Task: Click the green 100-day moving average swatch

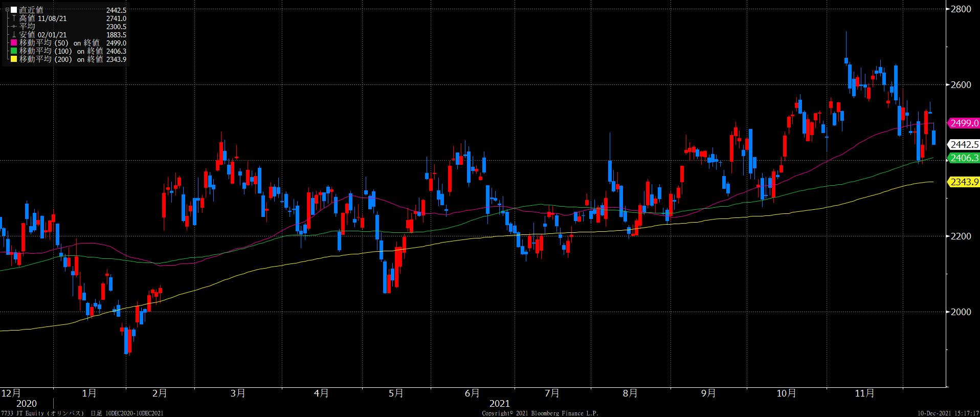Action: (14, 51)
